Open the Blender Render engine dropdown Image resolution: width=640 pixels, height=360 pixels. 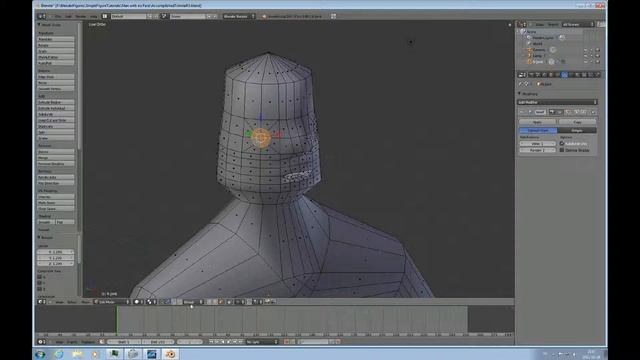point(239,16)
